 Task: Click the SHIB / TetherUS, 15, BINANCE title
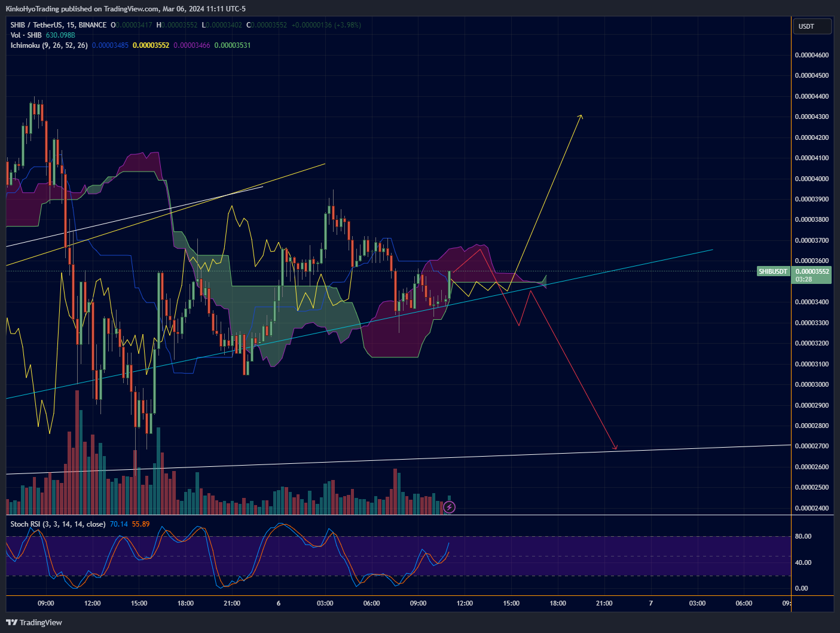point(59,25)
